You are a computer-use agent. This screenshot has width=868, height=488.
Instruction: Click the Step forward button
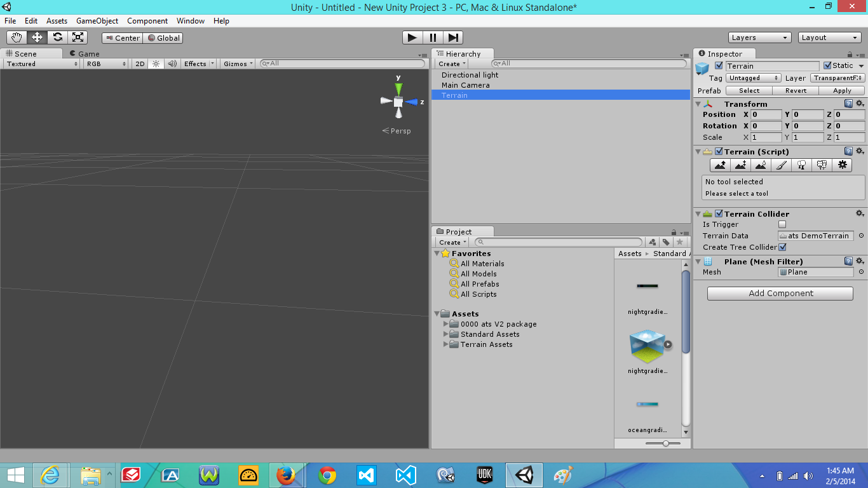coord(453,37)
